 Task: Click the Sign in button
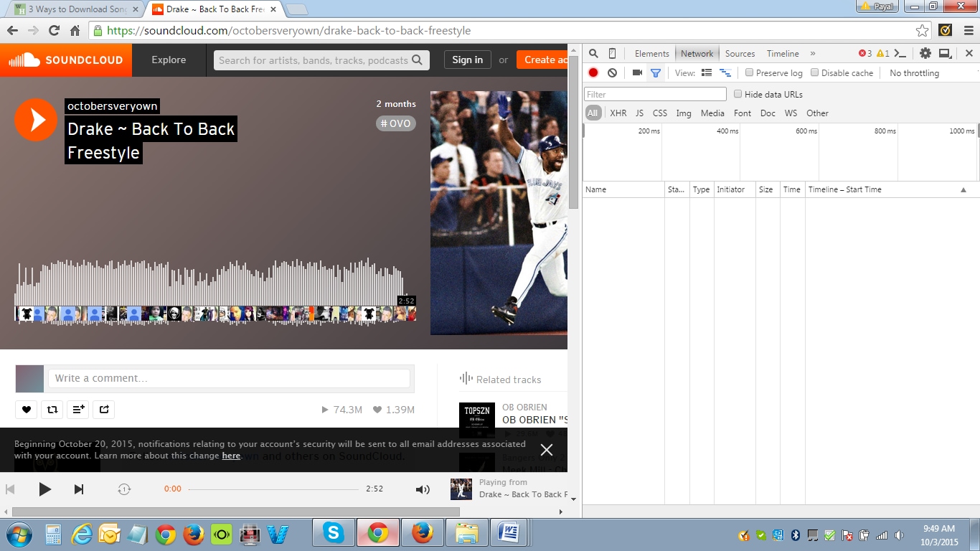(468, 60)
